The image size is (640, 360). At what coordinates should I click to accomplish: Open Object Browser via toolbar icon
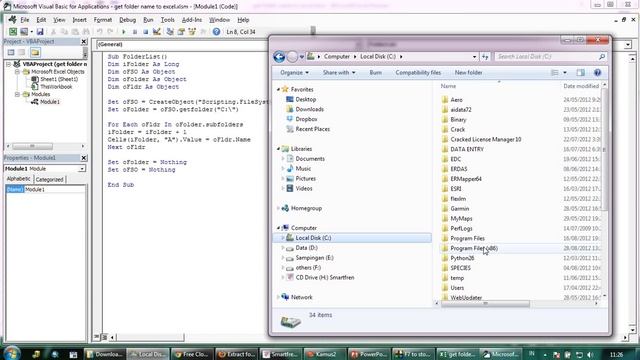coord(192,31)
